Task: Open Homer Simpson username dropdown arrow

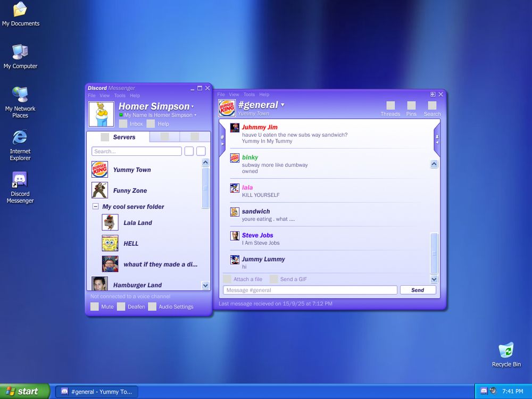Action: click(193, 106)
